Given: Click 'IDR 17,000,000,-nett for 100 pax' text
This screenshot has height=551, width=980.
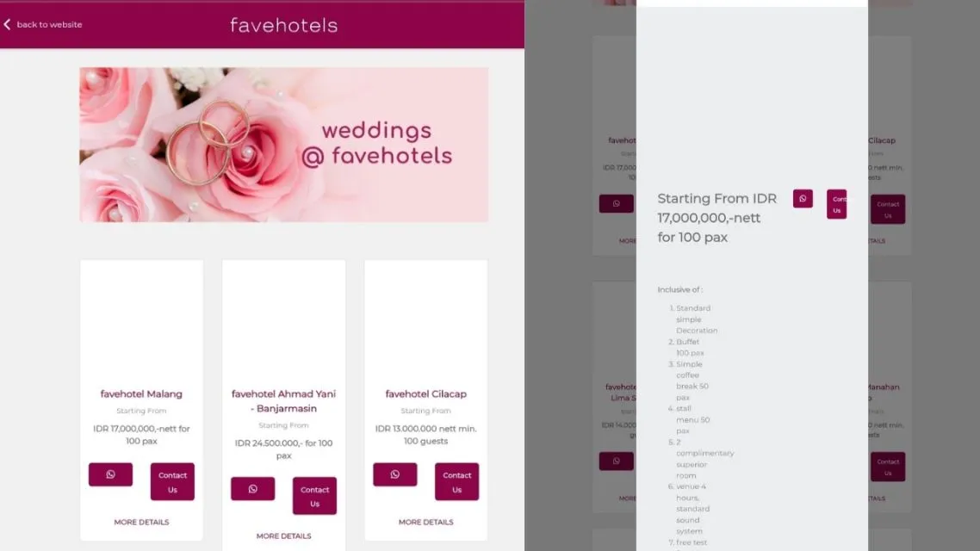Looking at the screenshot, I should [x=141, y=435].
